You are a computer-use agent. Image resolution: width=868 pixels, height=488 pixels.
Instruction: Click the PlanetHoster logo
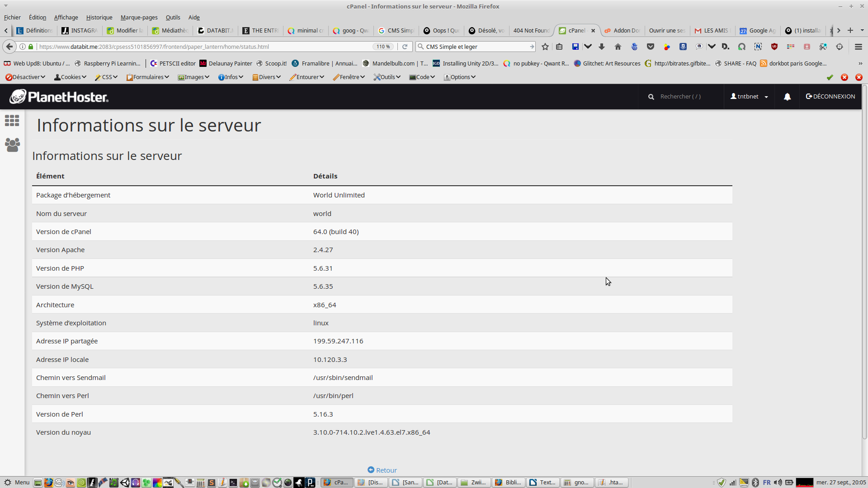(59, 97)
